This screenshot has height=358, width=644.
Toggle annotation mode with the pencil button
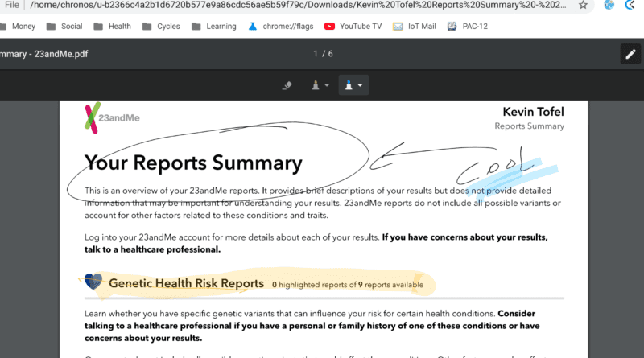(630, 54)
